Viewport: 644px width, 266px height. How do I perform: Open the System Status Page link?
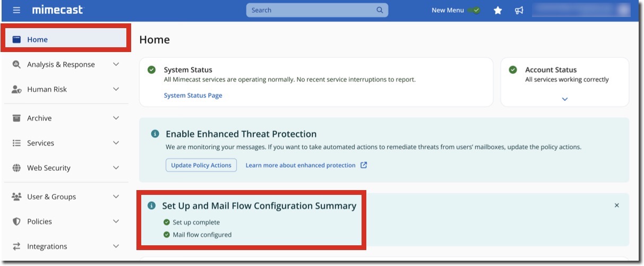click(x=193, y=96)
